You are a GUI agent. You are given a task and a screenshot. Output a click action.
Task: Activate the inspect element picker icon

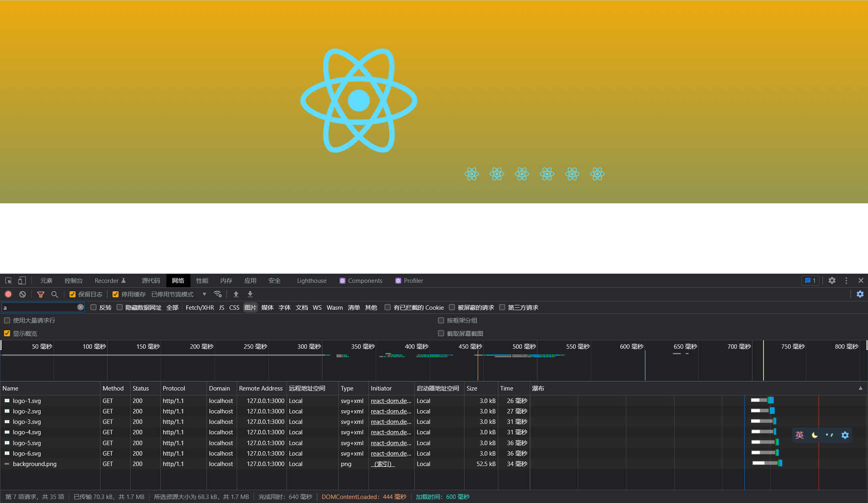pos(8,280)
